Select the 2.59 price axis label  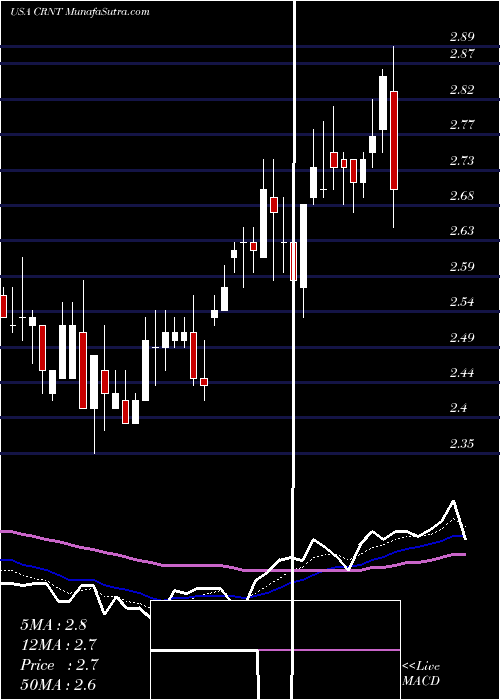(462, 267)
